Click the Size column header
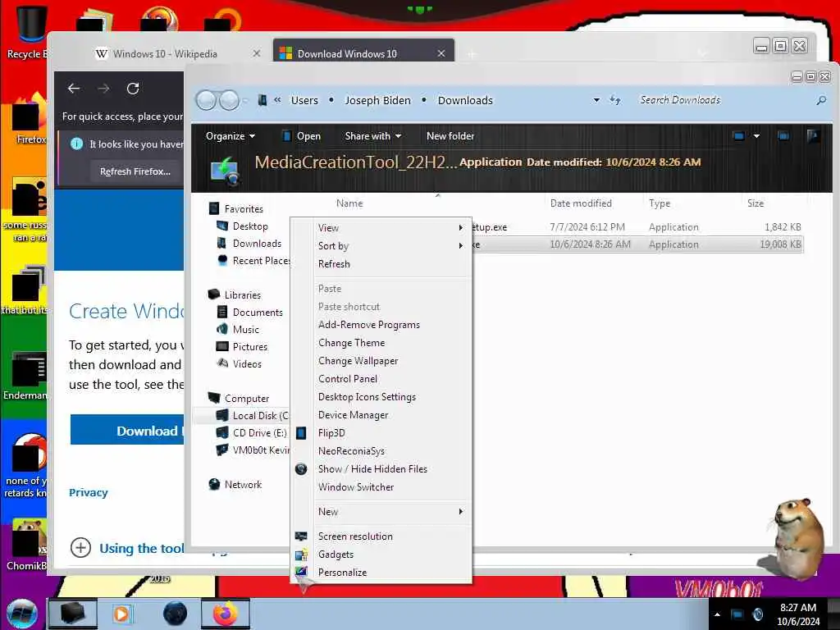Screen dimensions: 840x630 pos(756,203)
